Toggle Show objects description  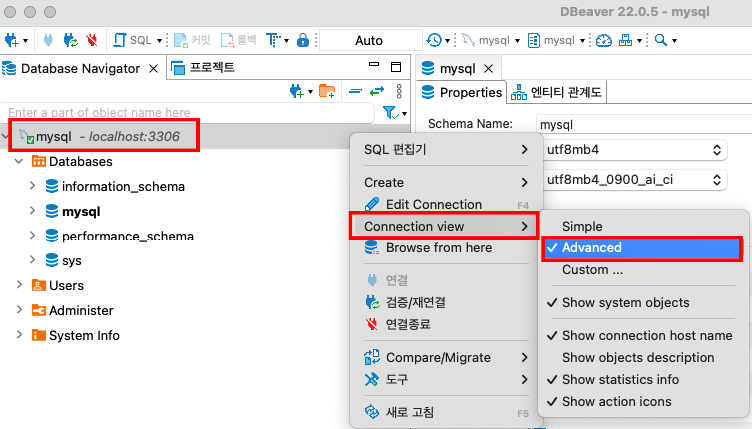pyautogui.click(x=643, y=358)
